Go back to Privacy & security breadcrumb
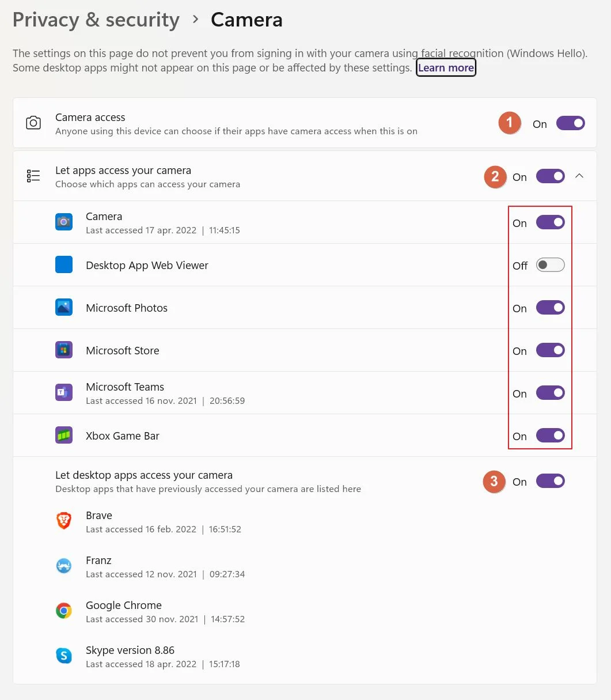Viewport: 611px width, 700px height. click(x=96, y=20)
